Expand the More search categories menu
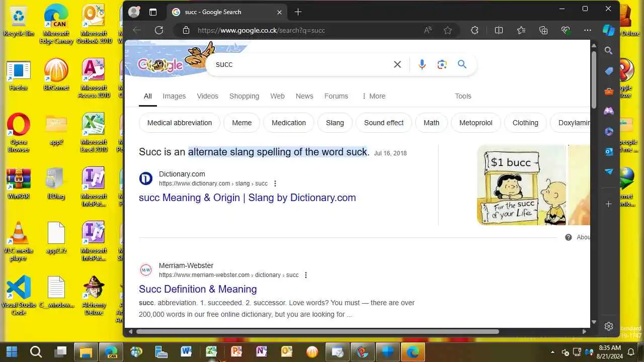The image size is (644, 362). pos(373,96)
